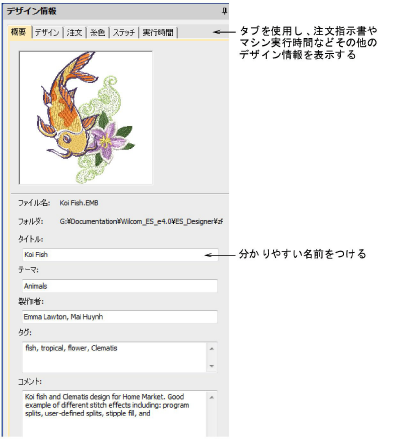Click the タグ text box

[114, 357]
